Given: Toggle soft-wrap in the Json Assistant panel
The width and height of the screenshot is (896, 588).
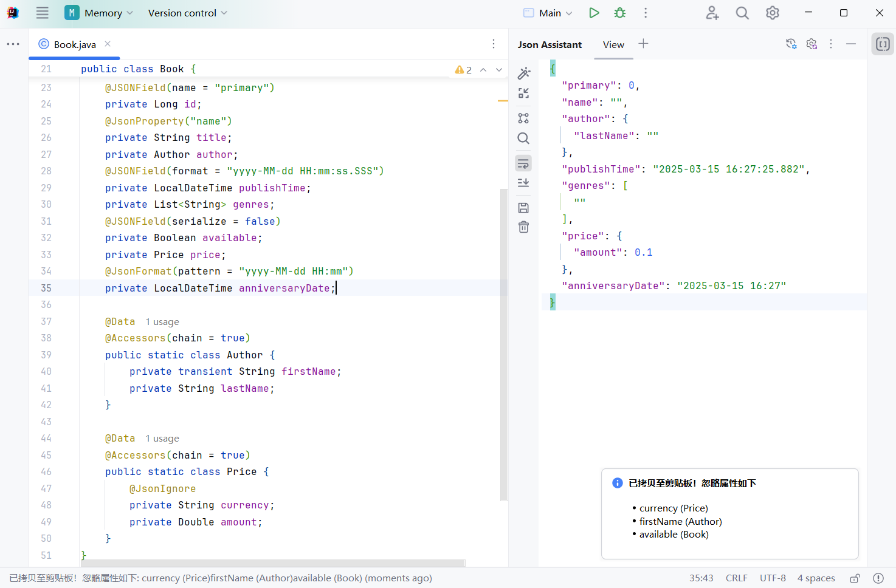Looking at the screenshot, I should (523, 163).
